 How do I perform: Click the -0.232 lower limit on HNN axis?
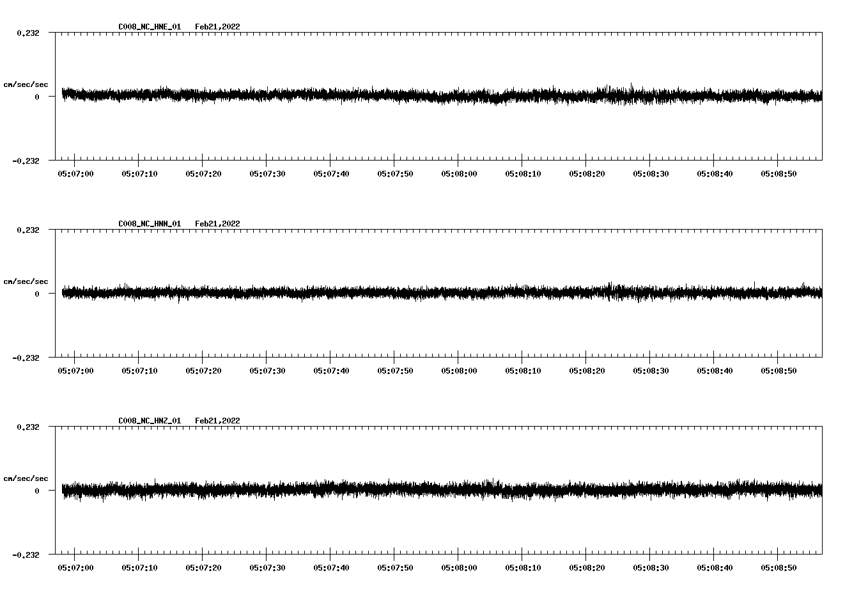click(26, 358)
